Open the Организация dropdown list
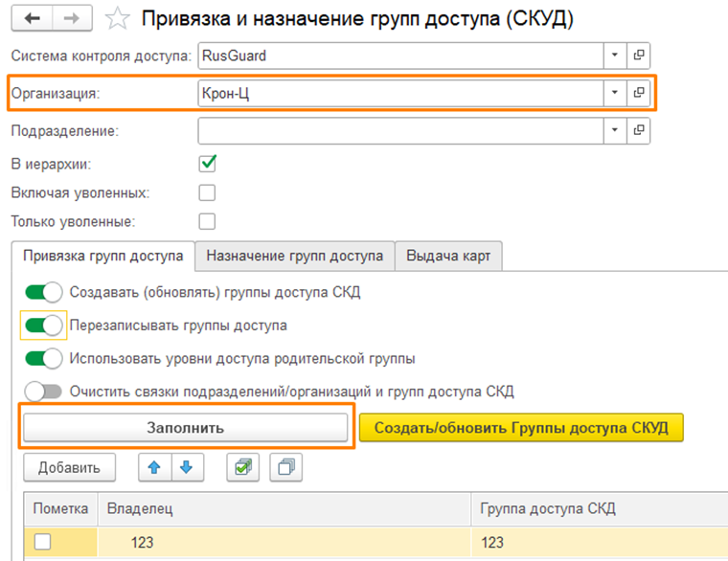728x561 pixels. click(613, 93)
